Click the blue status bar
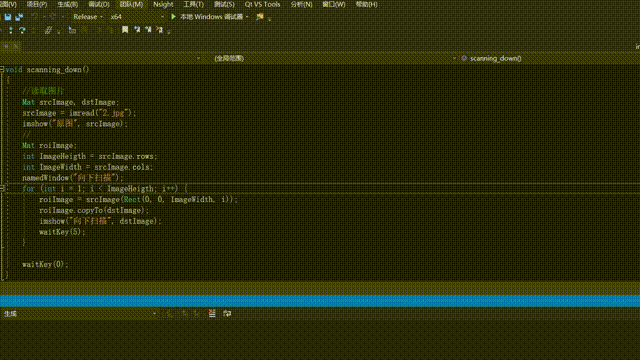Viewport: 640px width, 360px height. 320,301
